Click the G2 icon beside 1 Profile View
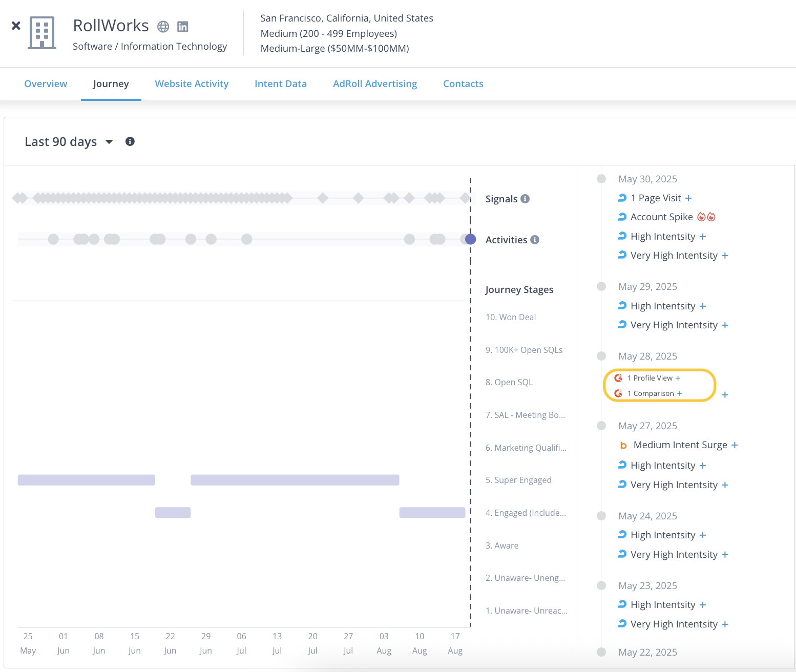The image size is (796, 672). 618,378
